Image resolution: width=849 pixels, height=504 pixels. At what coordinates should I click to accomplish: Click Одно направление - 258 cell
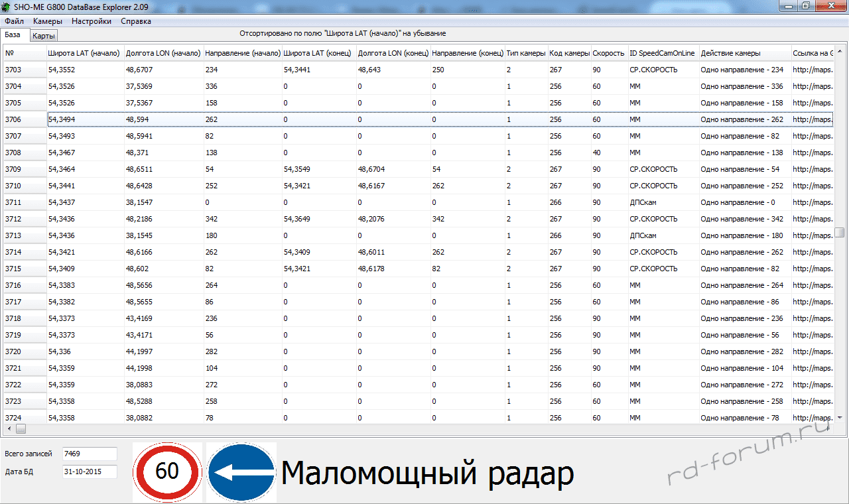[x=746, y=401]
